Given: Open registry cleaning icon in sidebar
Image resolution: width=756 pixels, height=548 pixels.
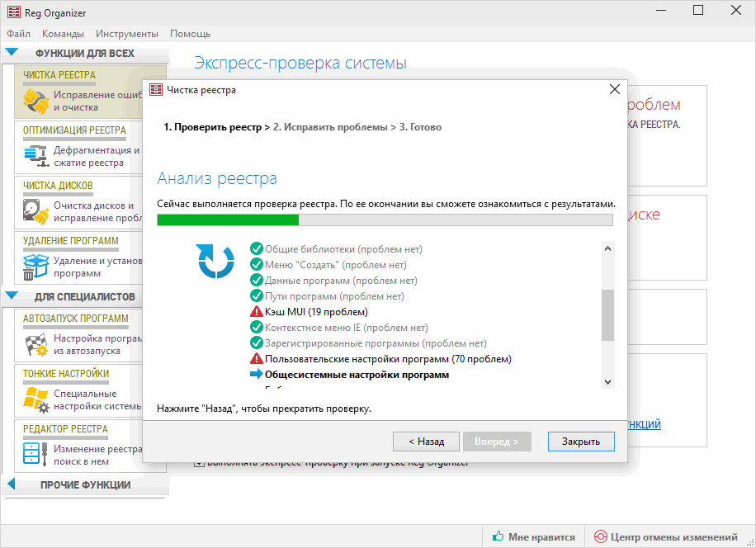Looking at the screenshot, I should [36, 102].
